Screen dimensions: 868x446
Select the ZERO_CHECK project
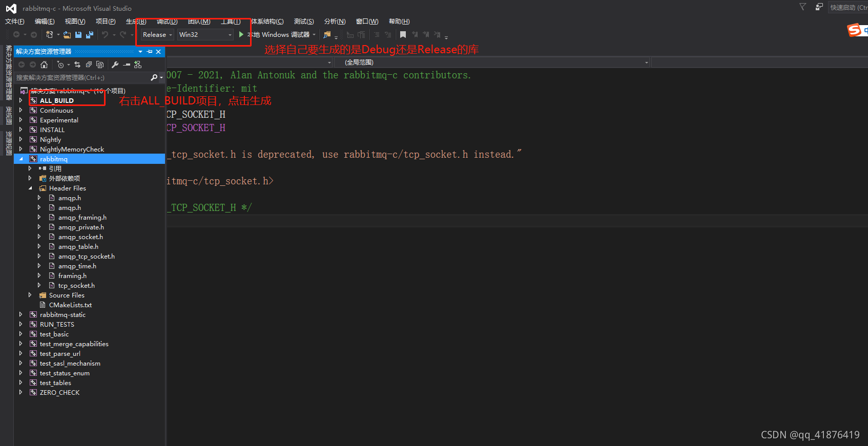point(59,392)
